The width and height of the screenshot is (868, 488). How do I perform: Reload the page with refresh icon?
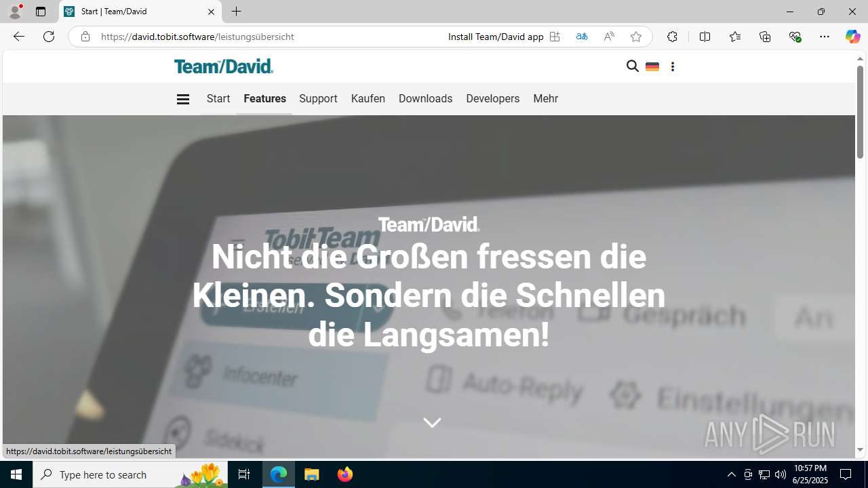[x=49, y=37]
